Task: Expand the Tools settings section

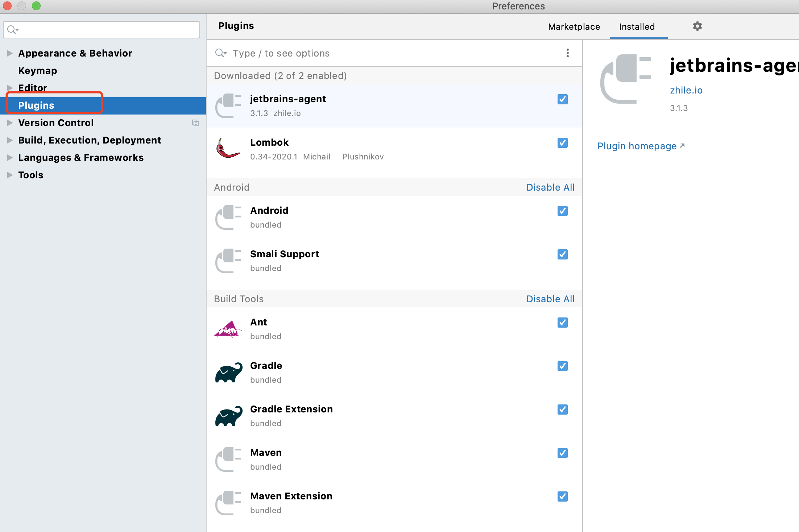Action: click(x=10, y=175)
